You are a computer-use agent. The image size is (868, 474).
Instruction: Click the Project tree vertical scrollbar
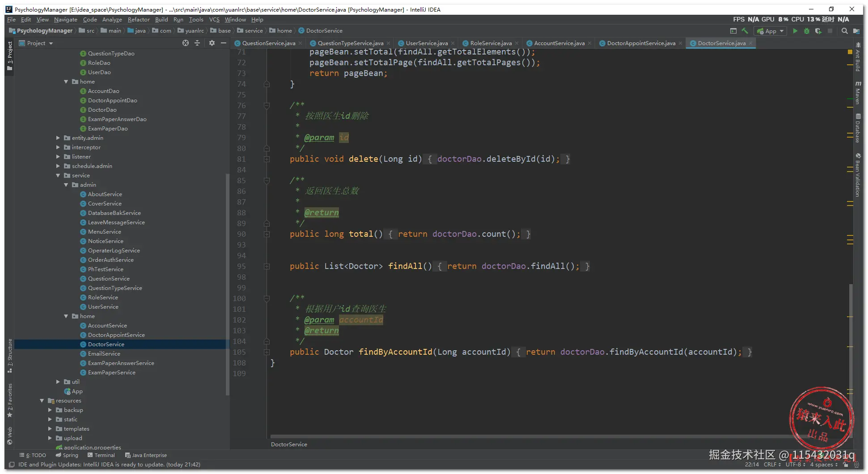click(x=228, y=284)
